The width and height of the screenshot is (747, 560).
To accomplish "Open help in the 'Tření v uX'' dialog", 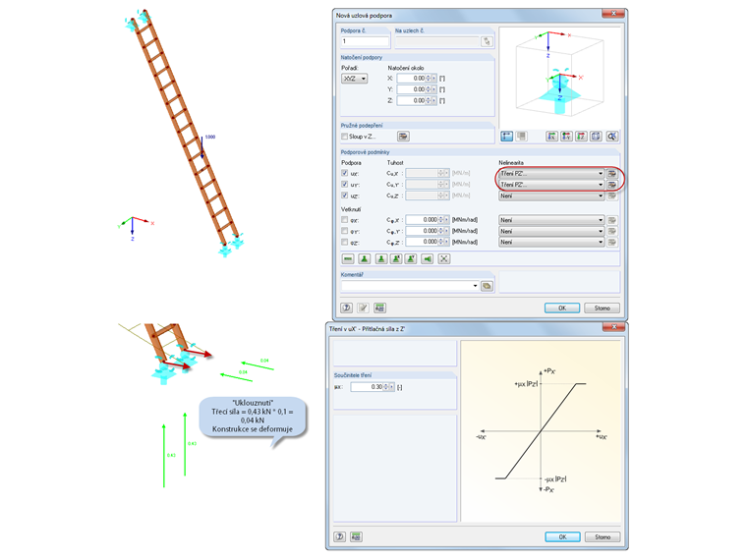I will coord(340,536).
